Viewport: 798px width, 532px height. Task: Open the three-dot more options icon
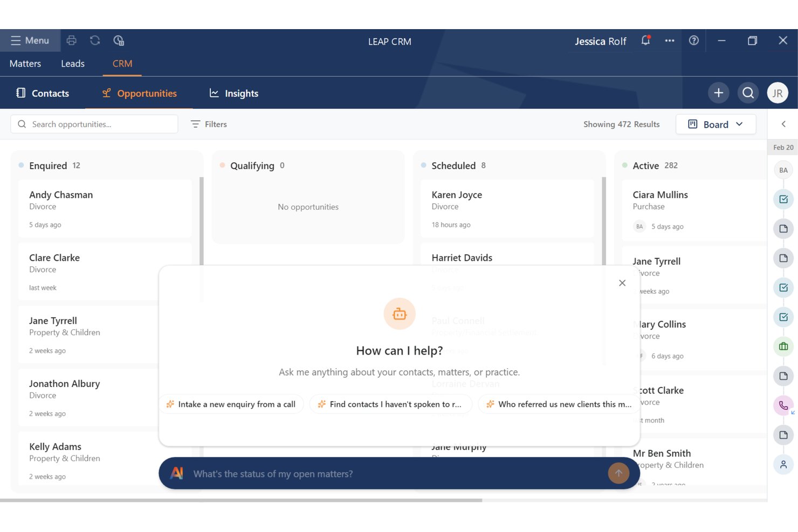[x=670, y=40]
